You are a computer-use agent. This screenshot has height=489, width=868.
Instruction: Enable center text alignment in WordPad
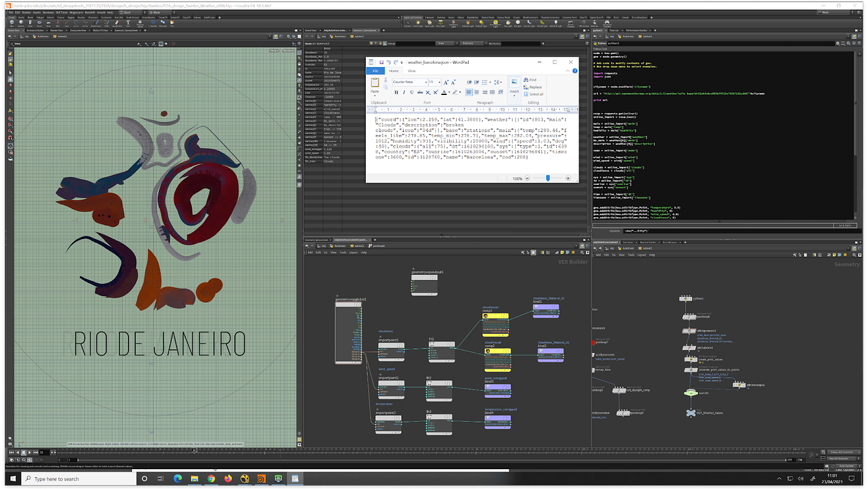477,92
